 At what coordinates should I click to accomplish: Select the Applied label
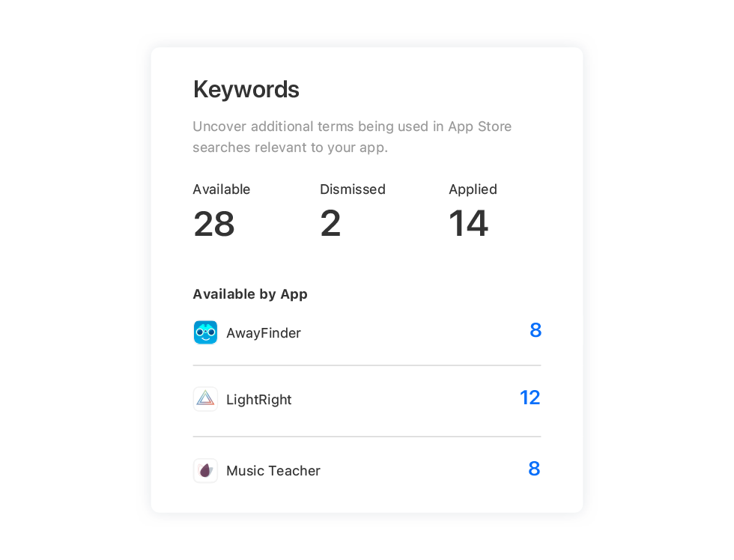[x=473, y=189]
